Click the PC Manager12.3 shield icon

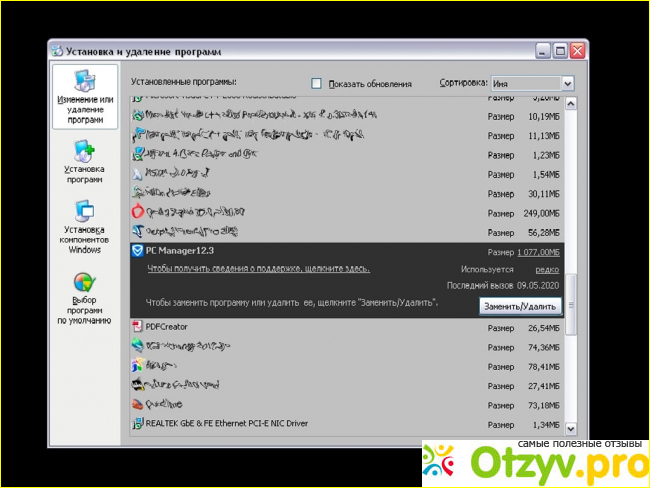[138, 251]
